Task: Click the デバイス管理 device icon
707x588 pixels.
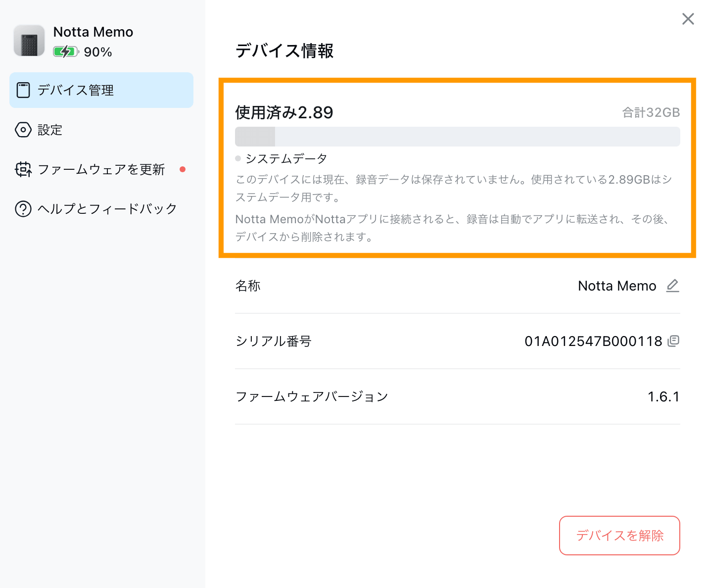Action: (x=23, y=90)
